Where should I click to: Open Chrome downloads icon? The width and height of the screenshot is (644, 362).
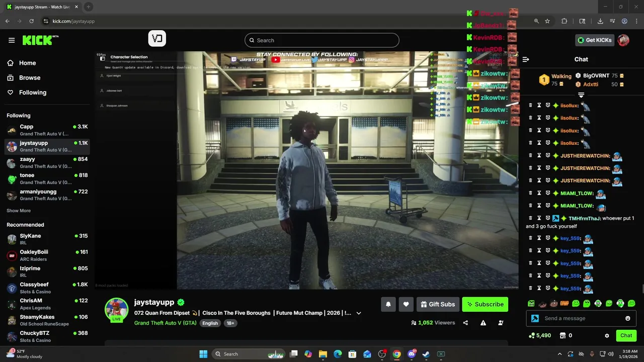click(x=600, y=21)
